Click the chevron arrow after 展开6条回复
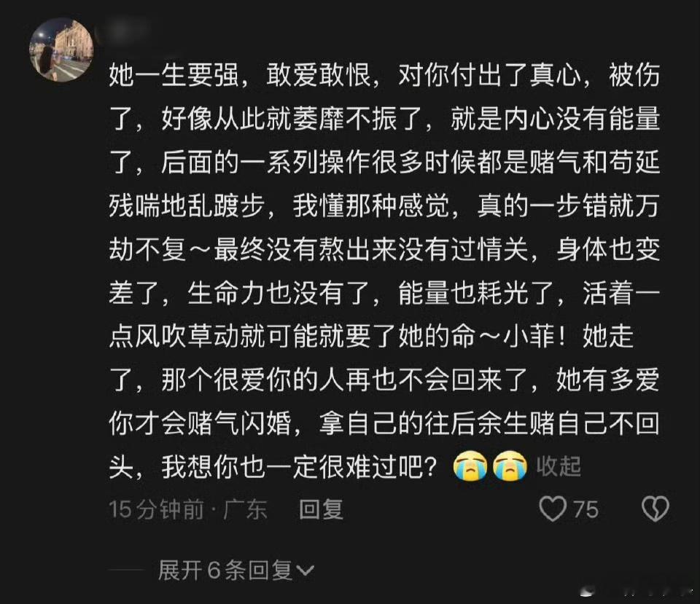The width and height of the screenshot is (700, 604). point(306,571)
